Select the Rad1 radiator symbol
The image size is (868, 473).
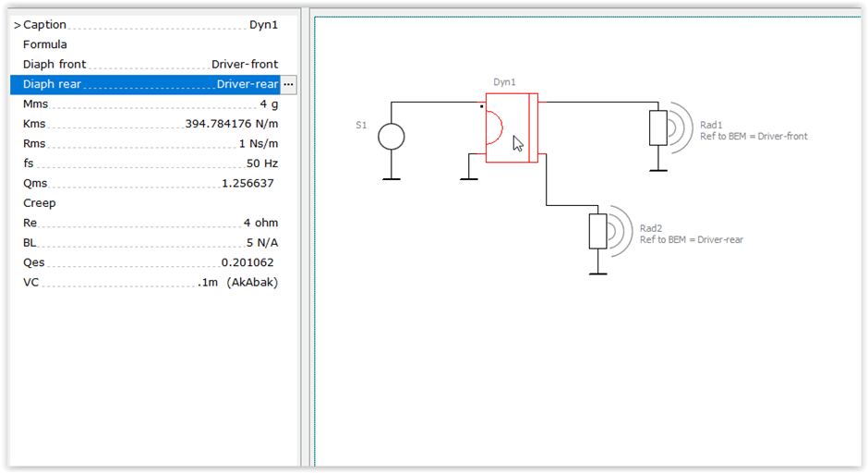tap(657, 127)
